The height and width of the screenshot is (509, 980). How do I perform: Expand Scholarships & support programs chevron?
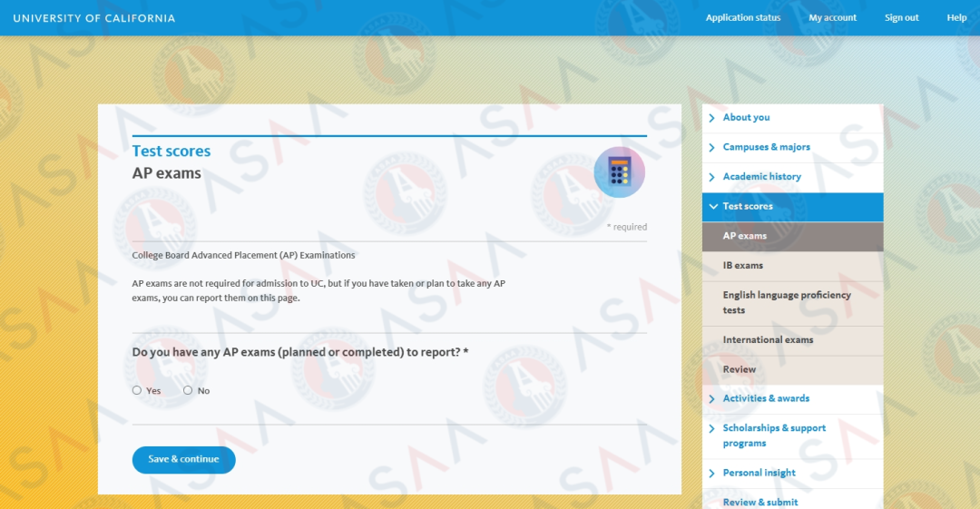point(712,428)
